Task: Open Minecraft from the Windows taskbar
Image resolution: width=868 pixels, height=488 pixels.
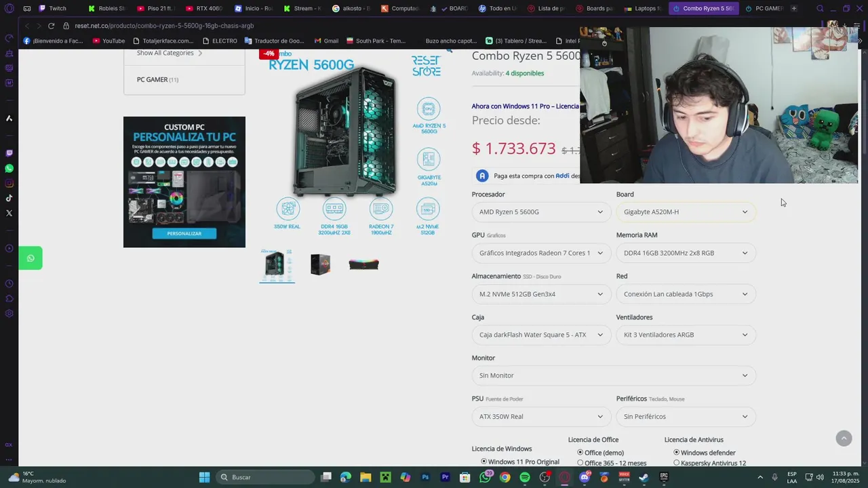Action: click(x=385, y=477)
